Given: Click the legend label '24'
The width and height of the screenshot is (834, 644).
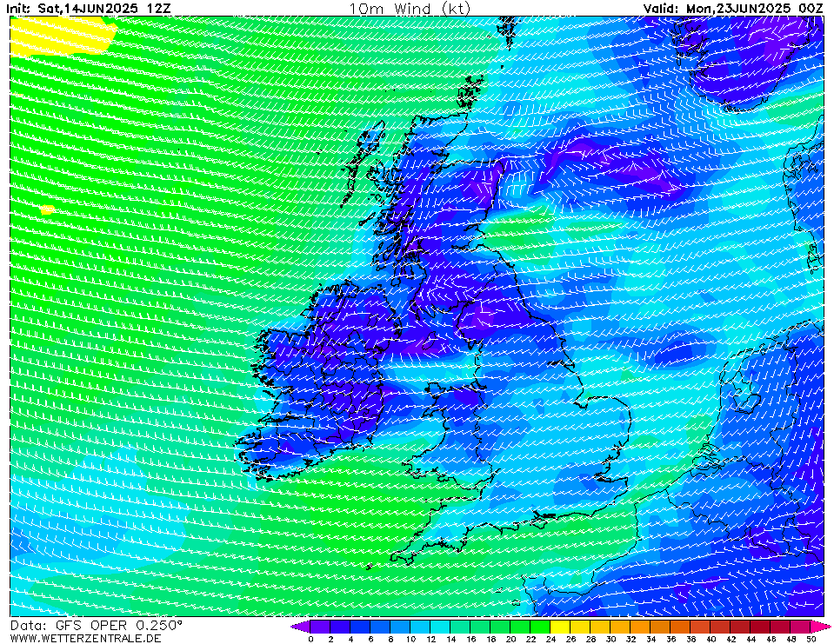Looking at the screenshot, I should point(551,639).
